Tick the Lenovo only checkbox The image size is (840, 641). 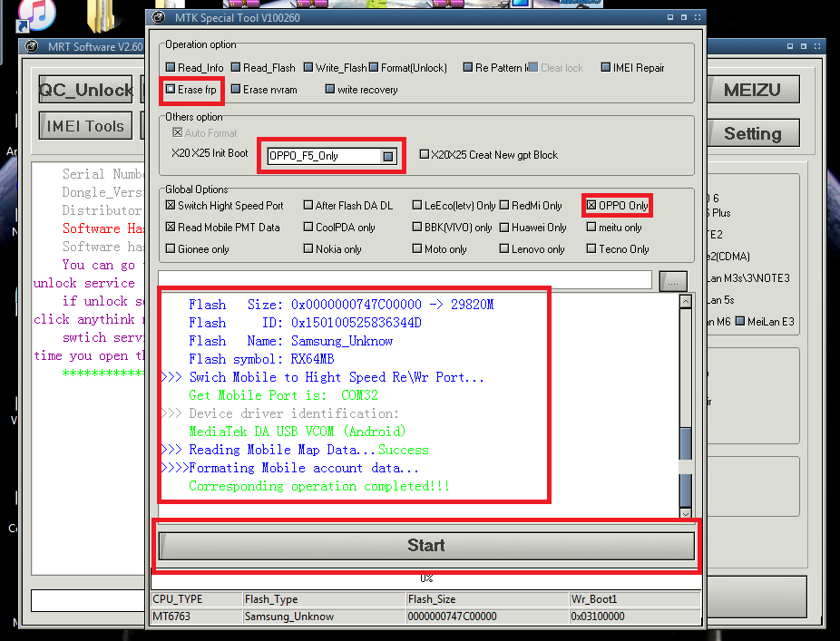point(504,248)
